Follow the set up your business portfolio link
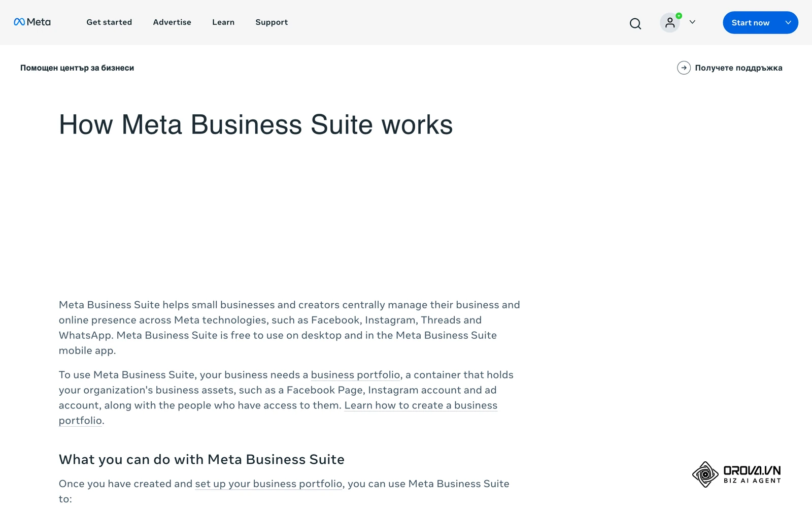Image resolution: width=812 pixels, height=508 pixels. click(268, 484)
